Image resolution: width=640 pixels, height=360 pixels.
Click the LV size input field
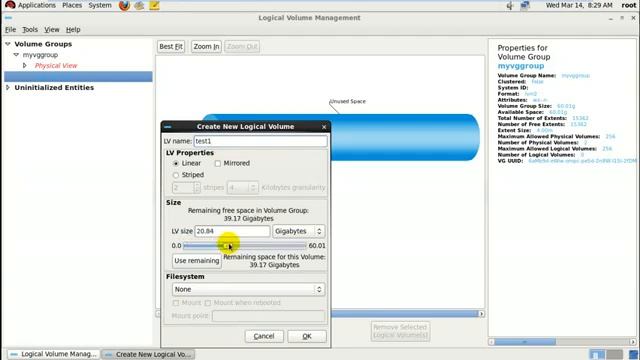point(232,231)
